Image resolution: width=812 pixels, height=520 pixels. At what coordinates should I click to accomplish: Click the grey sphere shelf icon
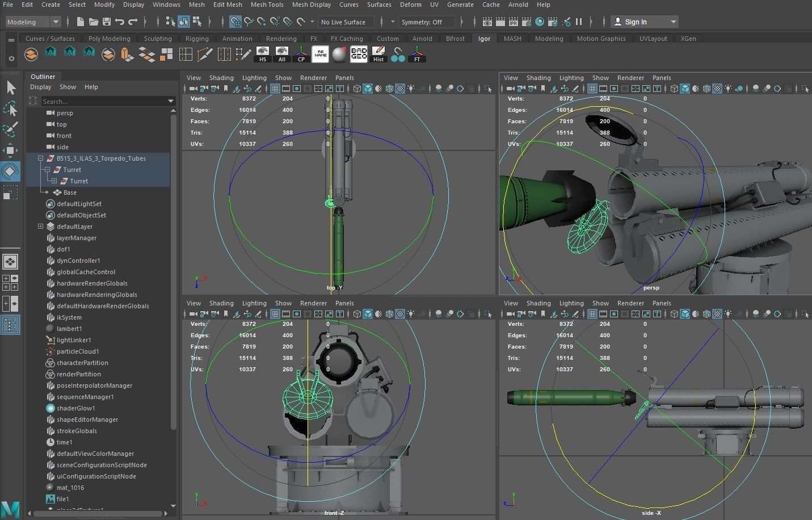339,54
